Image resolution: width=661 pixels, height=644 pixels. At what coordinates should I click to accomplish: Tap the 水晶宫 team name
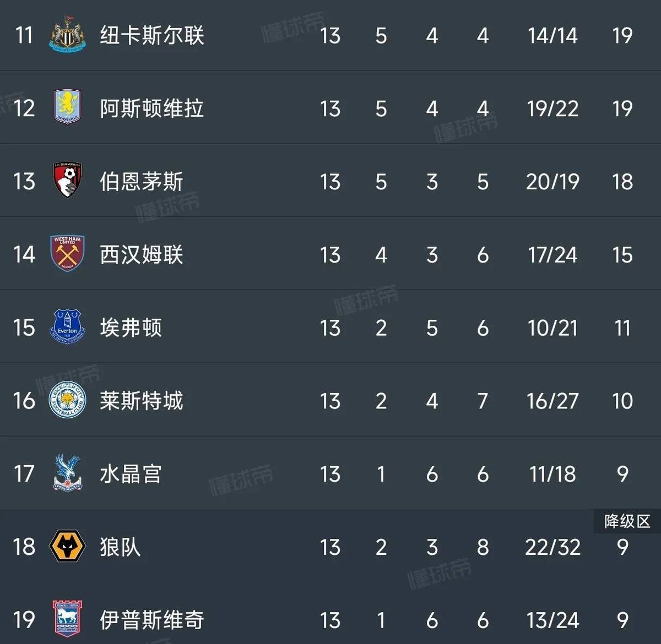point(131,473)
